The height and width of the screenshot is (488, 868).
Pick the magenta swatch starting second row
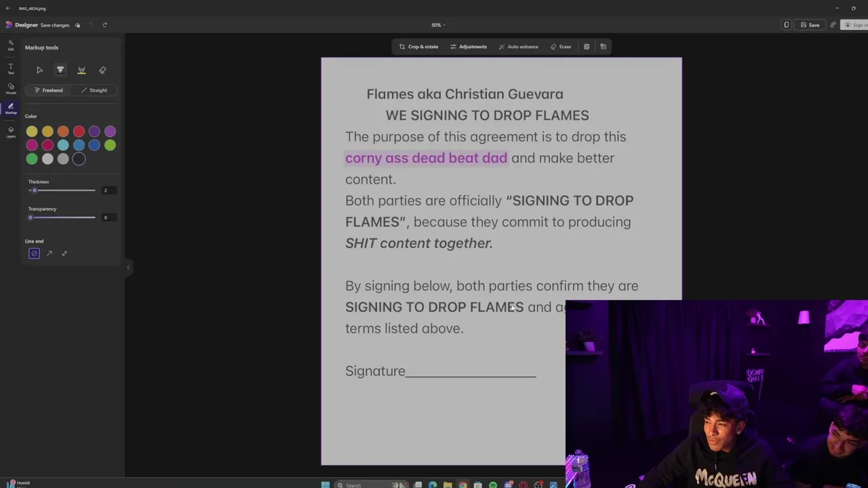[x=32, y=145]
